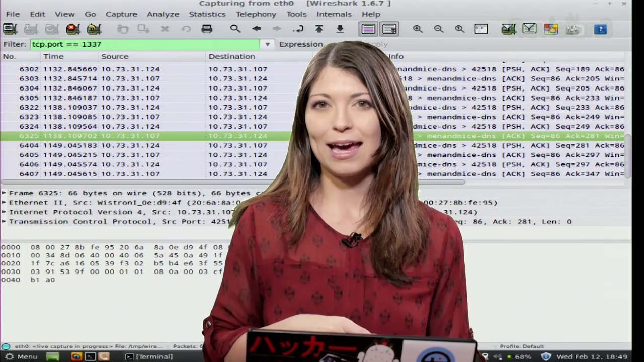Open the Statistics menu
Viewport: 644px width, 362px height.
pos(207,14)
